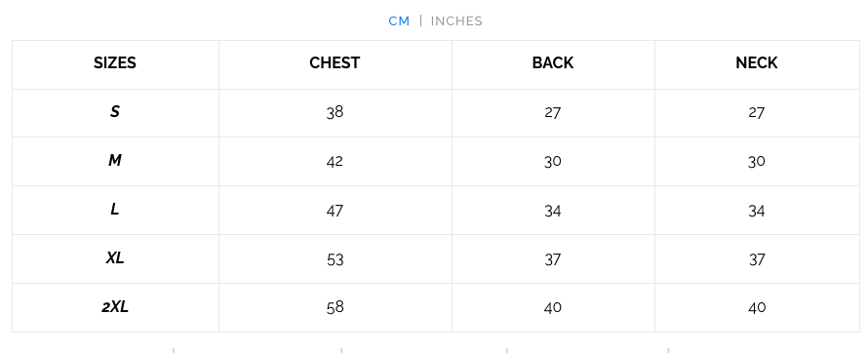Click back value 27 for size S

(553, 113)
